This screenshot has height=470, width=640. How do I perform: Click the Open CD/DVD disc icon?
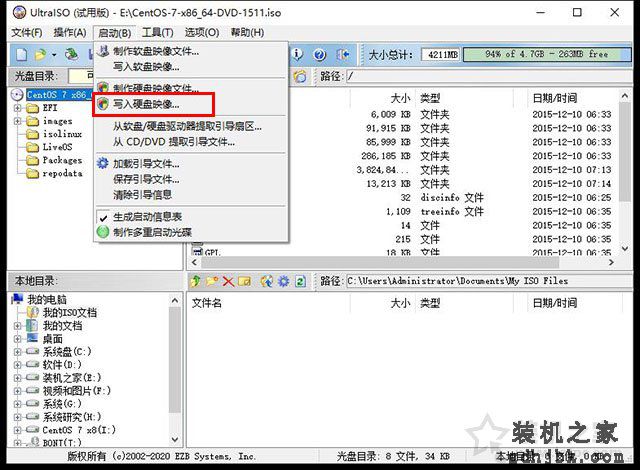click(x=71, y=54)
